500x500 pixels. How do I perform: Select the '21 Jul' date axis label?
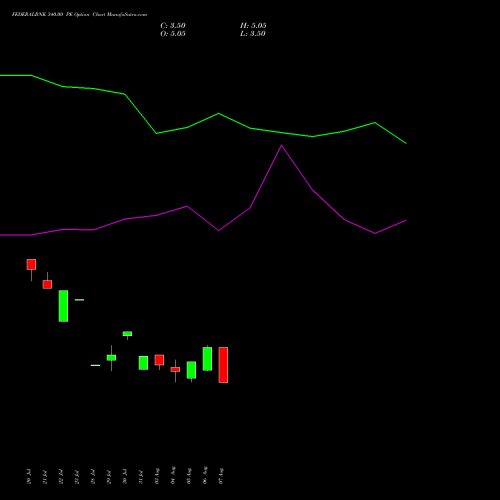(45, 476)
